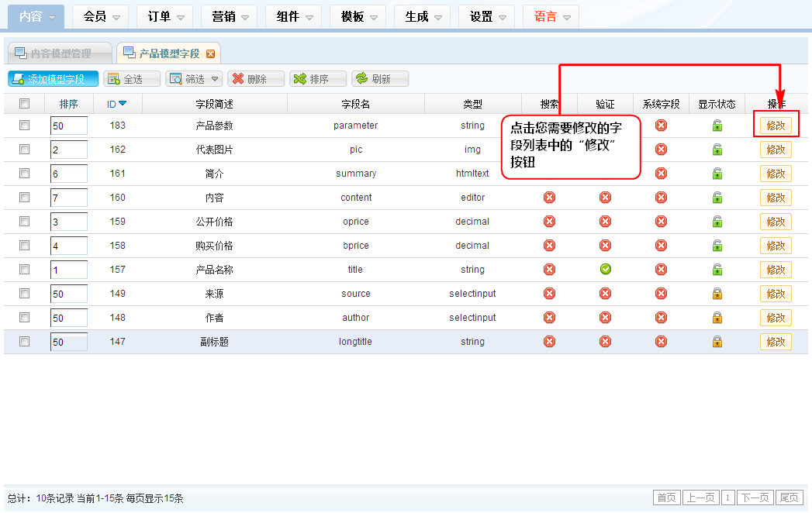
Task: Click 修改 button for 产品参数 row
Action: pos(776,126)
